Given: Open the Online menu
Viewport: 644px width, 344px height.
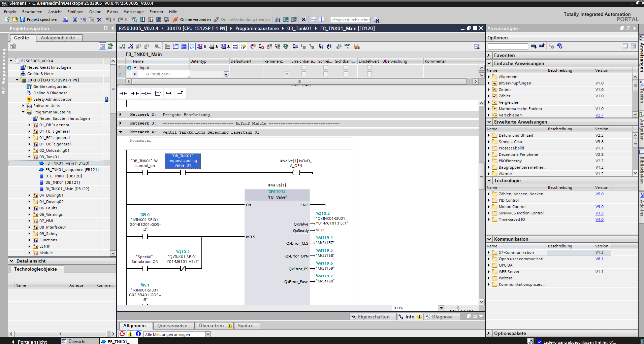Looking at the screenshot, I should 95,11.
